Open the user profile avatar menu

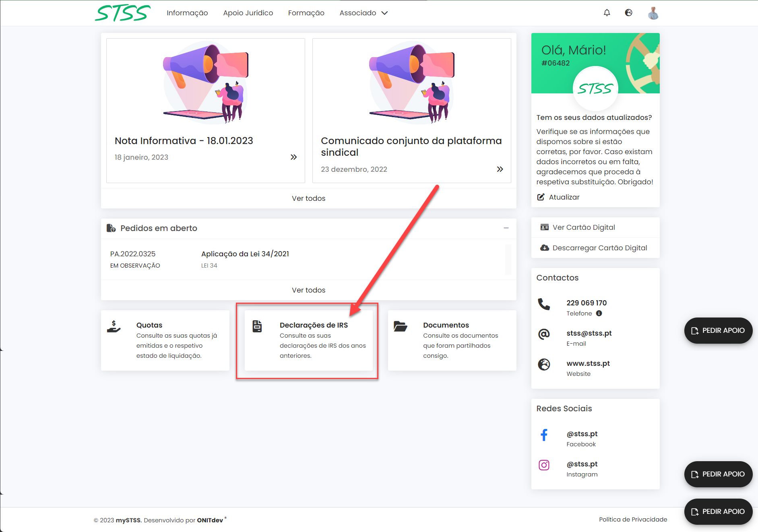[653, 13]
